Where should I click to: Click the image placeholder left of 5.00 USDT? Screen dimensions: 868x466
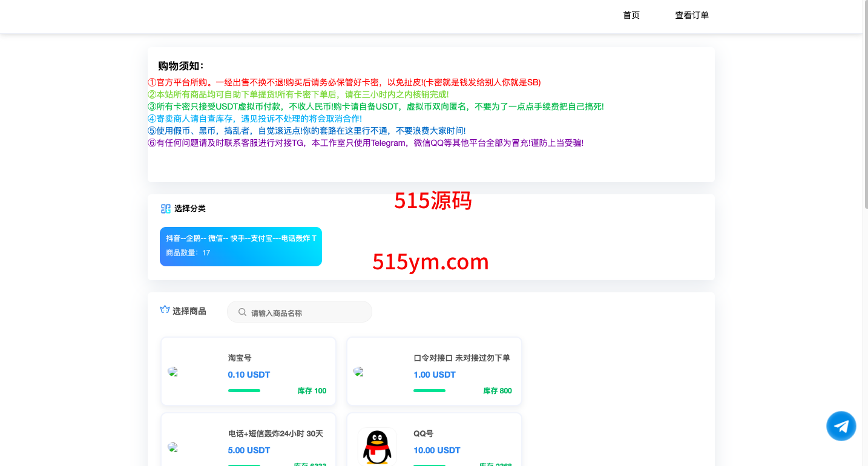pyautogui.click(x=173, y=447)
